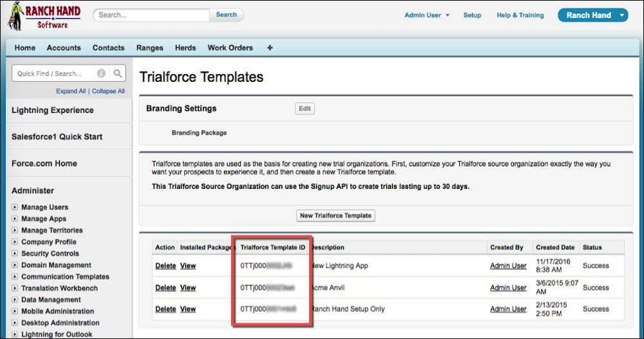This screenshot has height=339, width=644.
Task: Click the 'Ranch Hand Setup Only' description cell
Action: [348, 309]
